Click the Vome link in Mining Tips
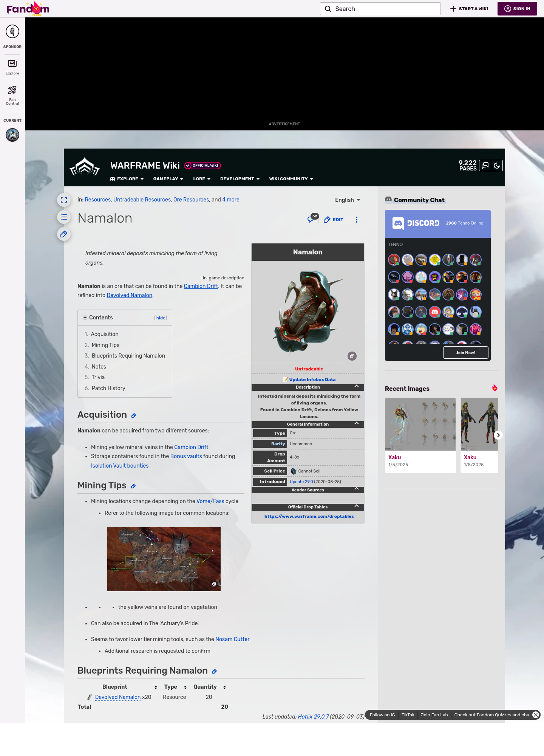 pyautogui.click(x=203, y=501)
